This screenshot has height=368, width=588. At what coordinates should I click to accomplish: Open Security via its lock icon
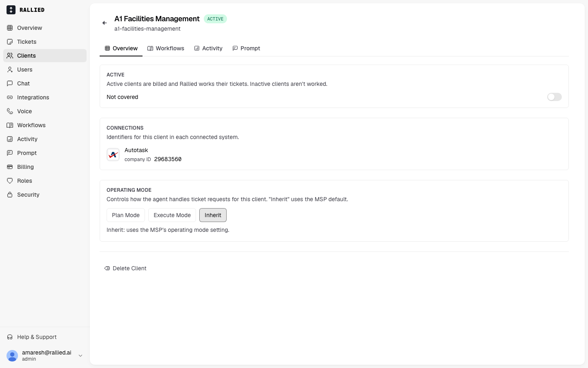coord(10,195)
